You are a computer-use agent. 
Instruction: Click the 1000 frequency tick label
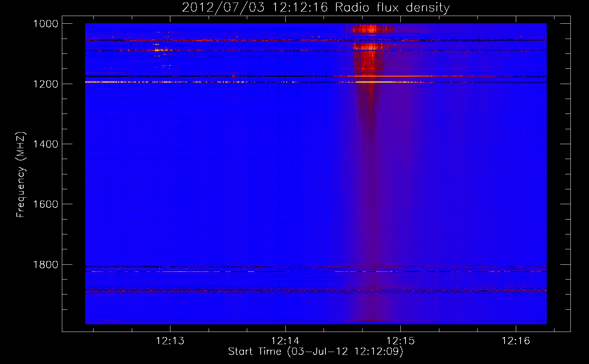pos(46,24)
